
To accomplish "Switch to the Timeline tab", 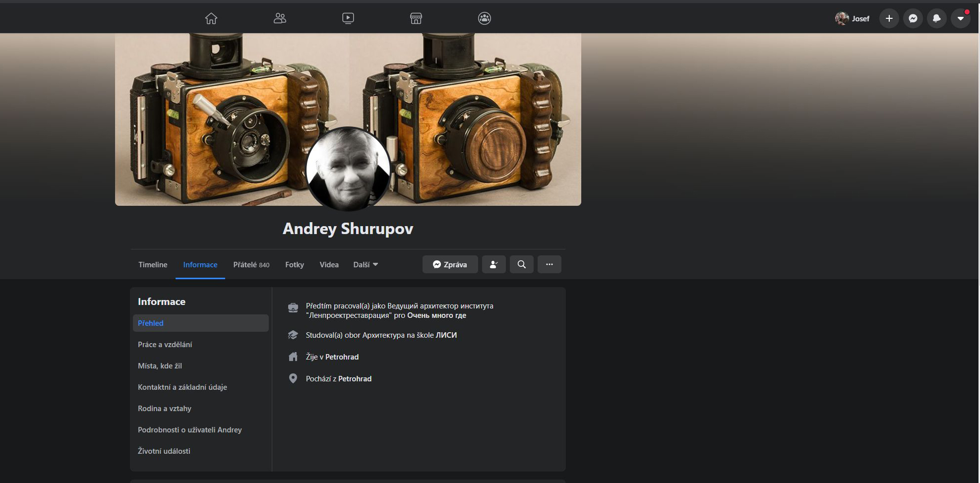I will pyautogui.click(x=153, y=264).
